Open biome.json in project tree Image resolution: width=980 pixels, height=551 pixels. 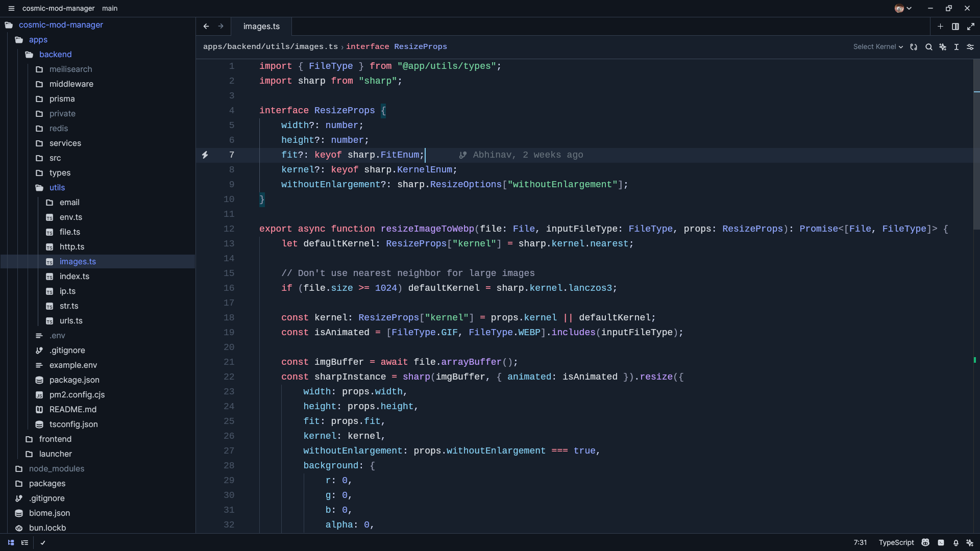click(49, 513)
